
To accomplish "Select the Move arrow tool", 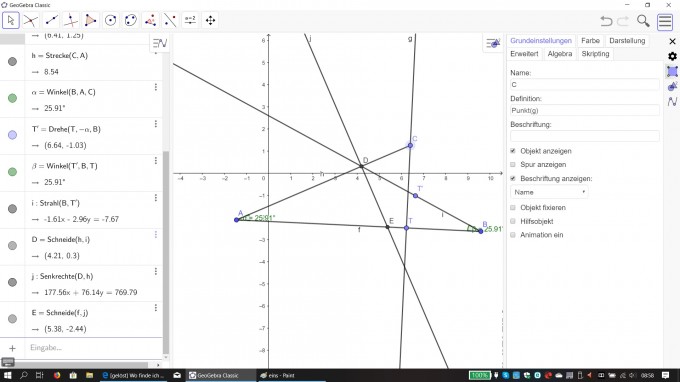I will pos(11,20).
